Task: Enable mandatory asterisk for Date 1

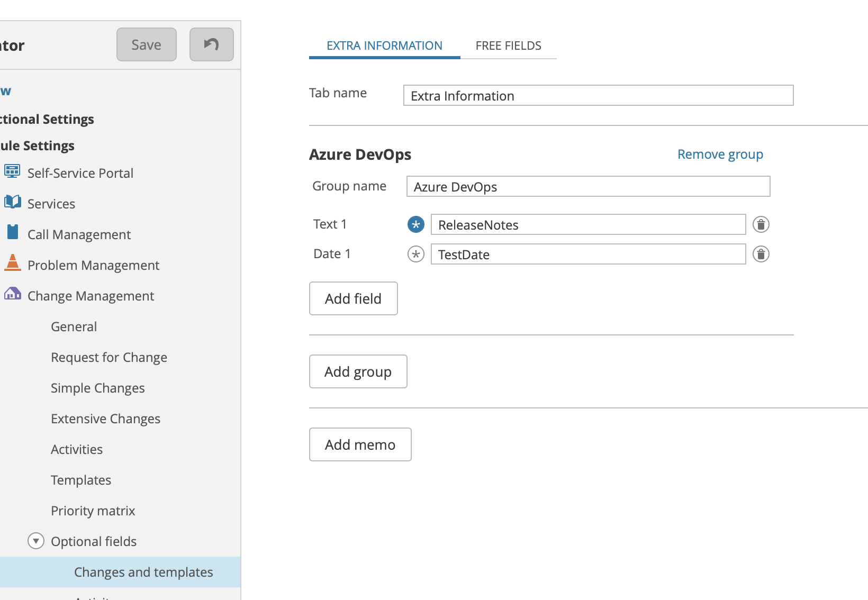Action: pyautogui.click(x=415, y=254)
